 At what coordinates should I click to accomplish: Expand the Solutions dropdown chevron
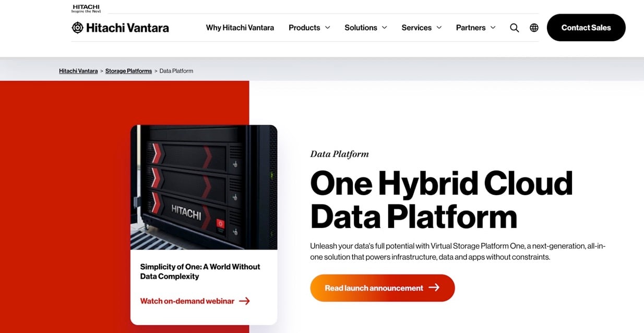(385, 28)
